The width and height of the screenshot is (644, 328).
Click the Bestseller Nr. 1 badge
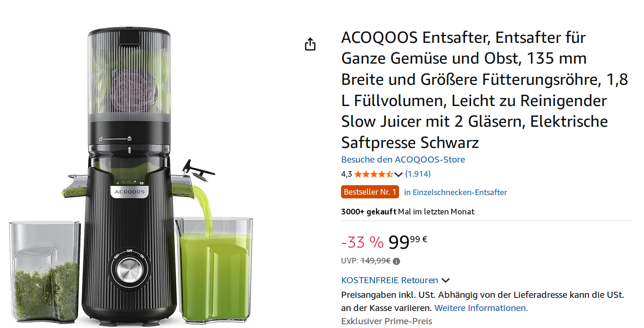coord(370,192)
